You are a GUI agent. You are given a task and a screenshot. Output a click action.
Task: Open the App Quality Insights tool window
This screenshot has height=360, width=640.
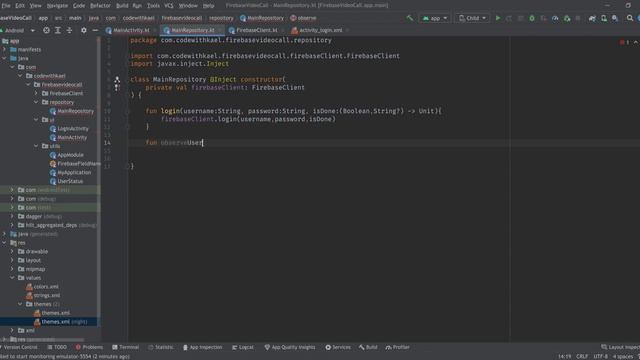coord(290,347)
